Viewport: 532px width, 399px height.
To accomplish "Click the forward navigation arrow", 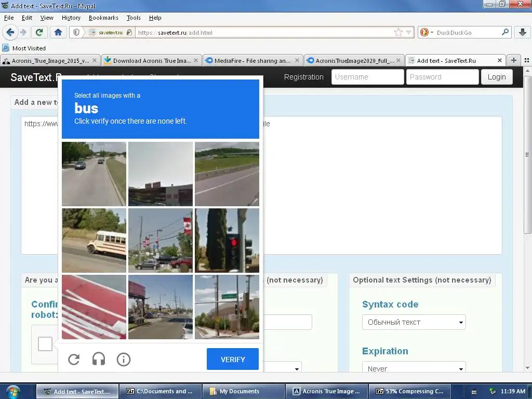I will pos(23,32).
